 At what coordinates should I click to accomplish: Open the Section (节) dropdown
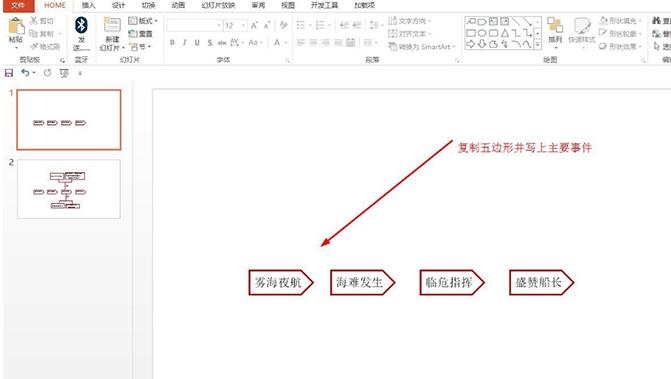tap(139, 46)
